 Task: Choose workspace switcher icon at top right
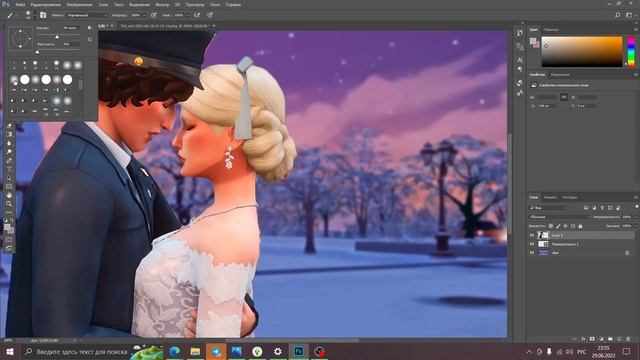pyautogui.click(x=629, y=15)
